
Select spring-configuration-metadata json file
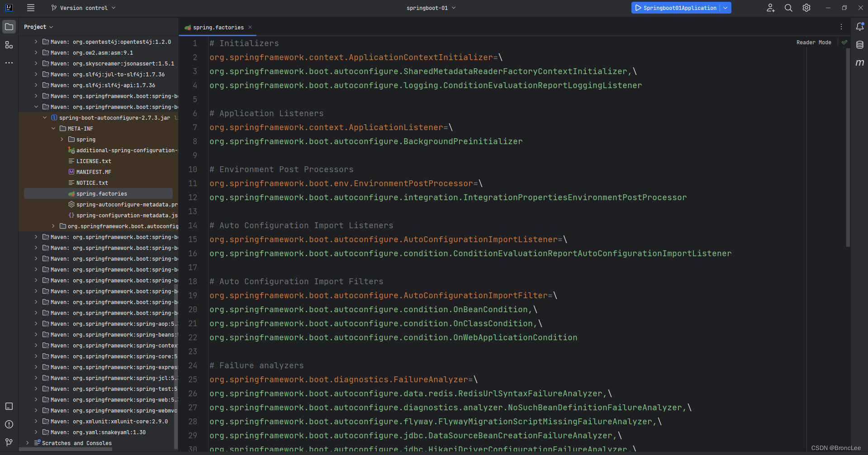[123, 215]
